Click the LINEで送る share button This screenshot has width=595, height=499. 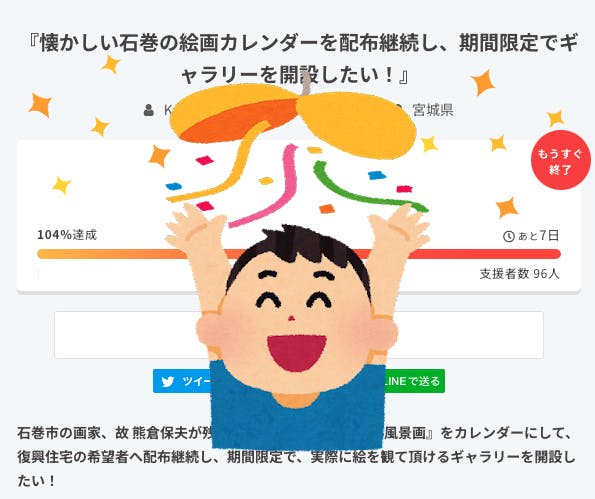pyautogui.click(x=414, y=381)
